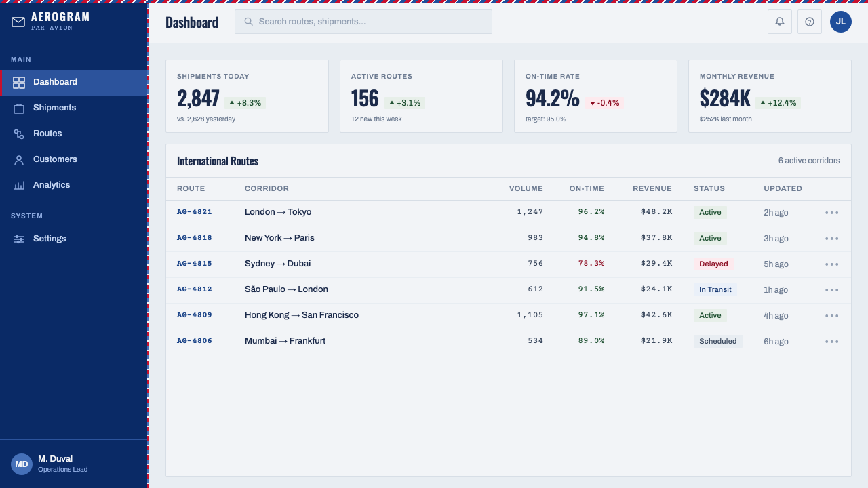Viewport: 868px width, 488px height.
Task: Open notifications bell
Action: point(780,22)
